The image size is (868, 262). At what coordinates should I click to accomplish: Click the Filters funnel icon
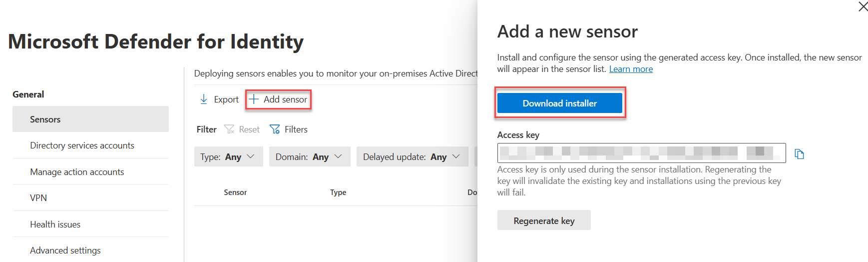point(275,129)
